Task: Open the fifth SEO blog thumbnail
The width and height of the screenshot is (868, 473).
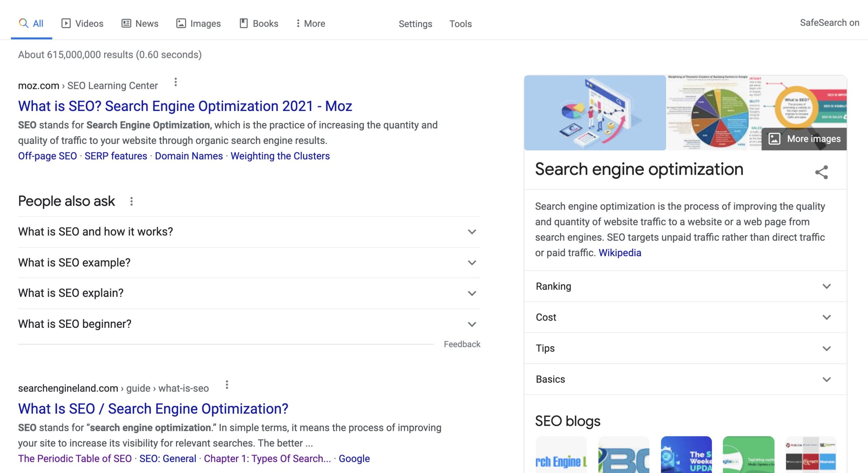Action: point(811,455)
